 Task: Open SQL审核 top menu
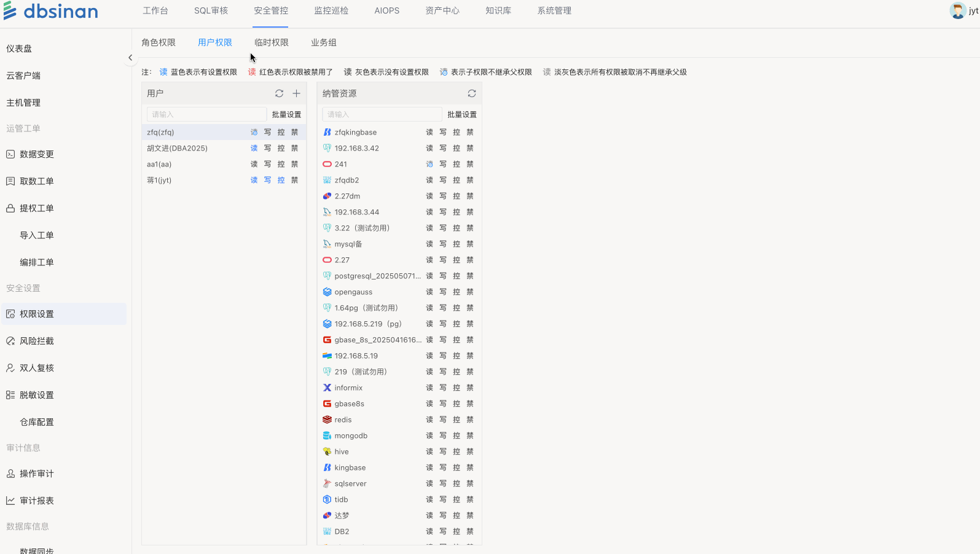pyautogui.click(x=211, y=10)
